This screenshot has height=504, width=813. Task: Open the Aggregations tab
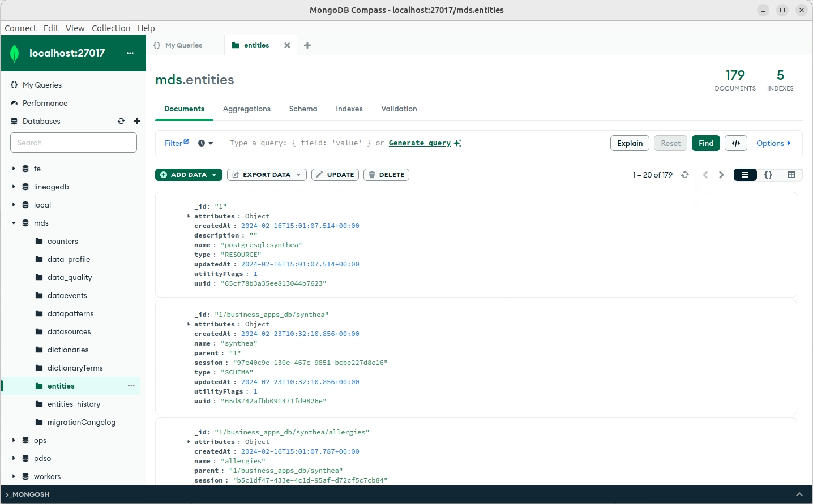tap(247, 109)
